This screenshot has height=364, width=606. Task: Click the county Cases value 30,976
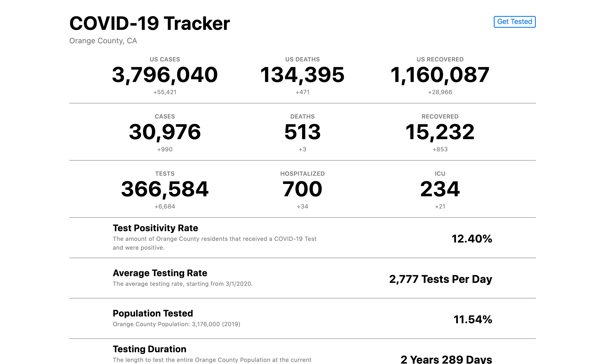click(x=165, y=132)
